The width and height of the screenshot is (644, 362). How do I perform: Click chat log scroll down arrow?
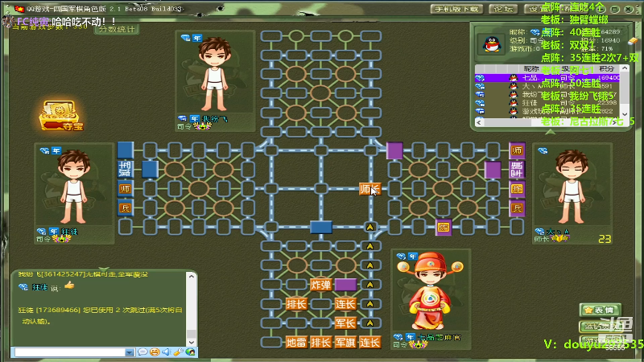click(192, 341)
